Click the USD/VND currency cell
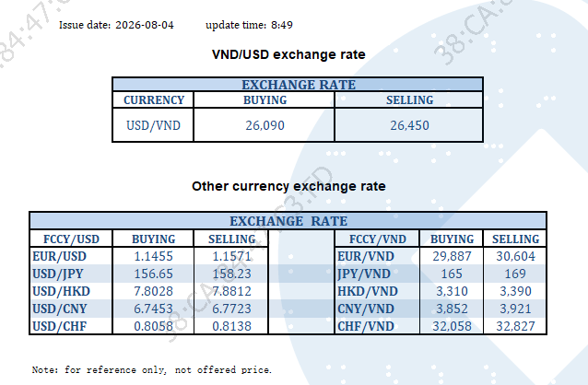 click(x=153, y=125)
